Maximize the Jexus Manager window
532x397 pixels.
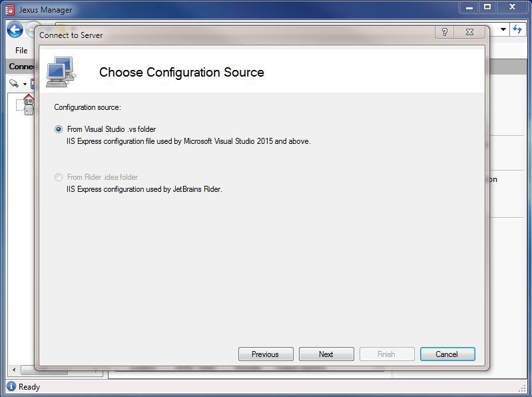pos(487,7)
